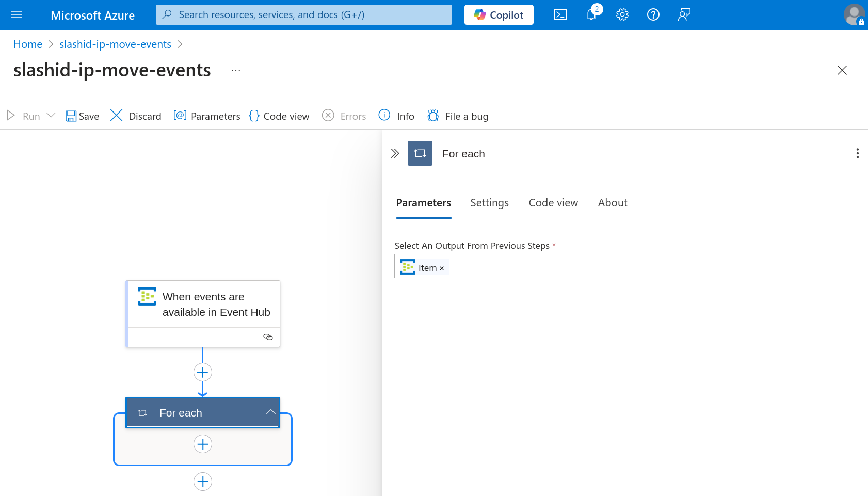
Task: Open the notifications bell
Action: (591, 15)
